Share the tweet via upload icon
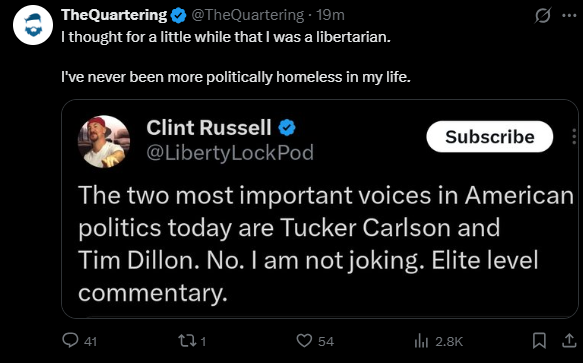 pyautogui.click(x=569, y=340)
